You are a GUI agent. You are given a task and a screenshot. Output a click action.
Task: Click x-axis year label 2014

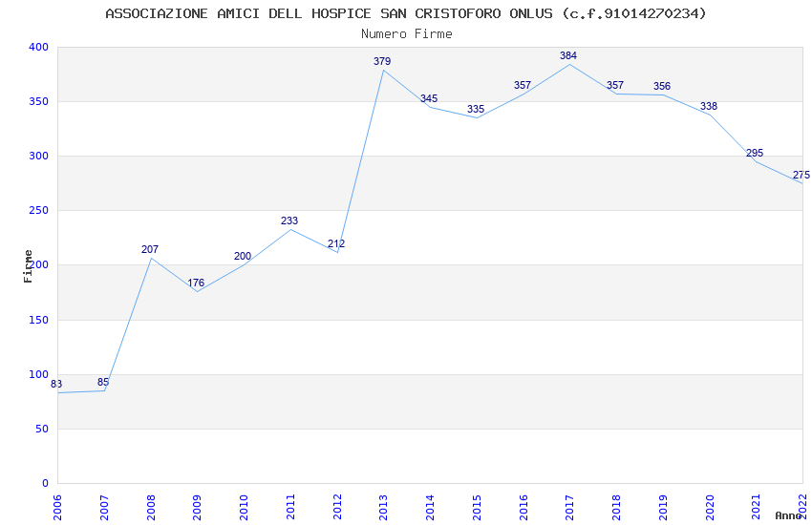[x=430, y=508]
